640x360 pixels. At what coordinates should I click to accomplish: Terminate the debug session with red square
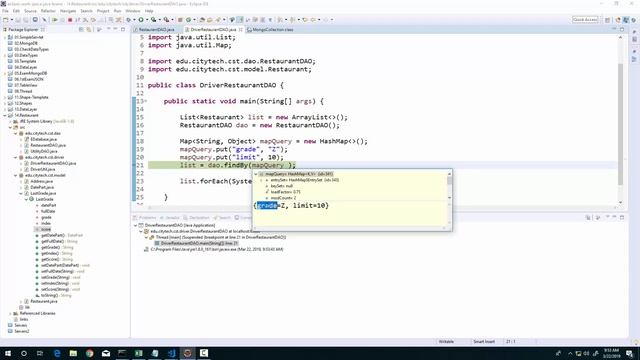click(70, 20)
